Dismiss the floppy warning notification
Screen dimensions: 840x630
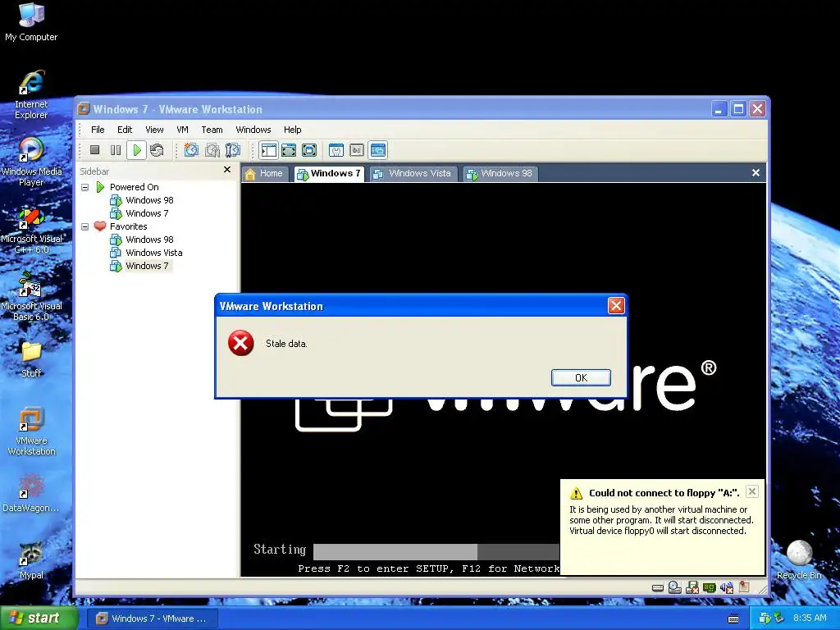(752, 491)
